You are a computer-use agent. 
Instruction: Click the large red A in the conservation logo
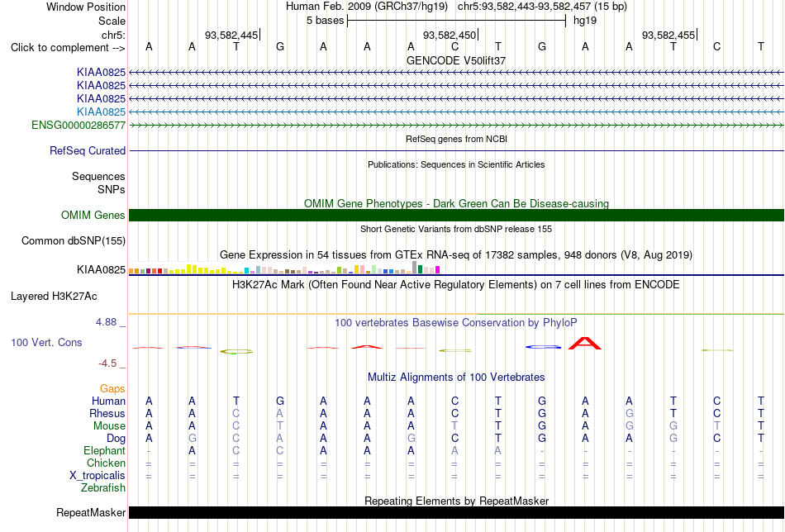pos(585,344)
